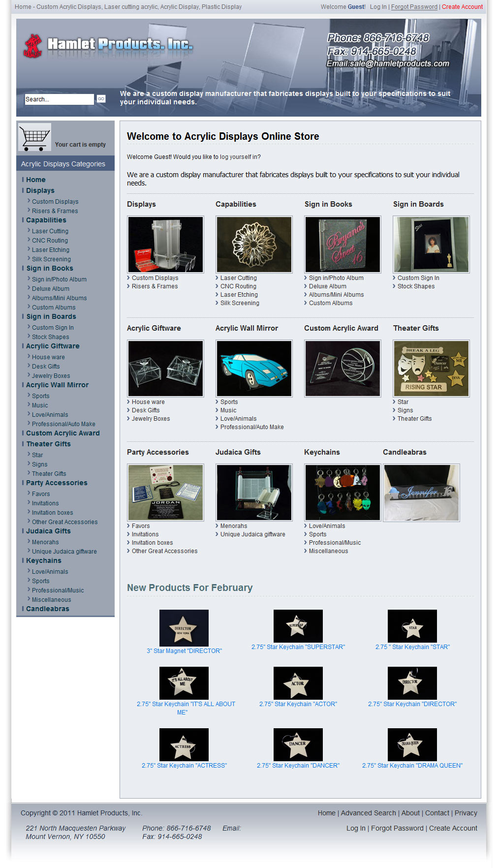The image size is (498, 868).
Task: Open 2.75" Star Keychain "DANCER" link
Action: pyautogui.click(x=298, y=766)
